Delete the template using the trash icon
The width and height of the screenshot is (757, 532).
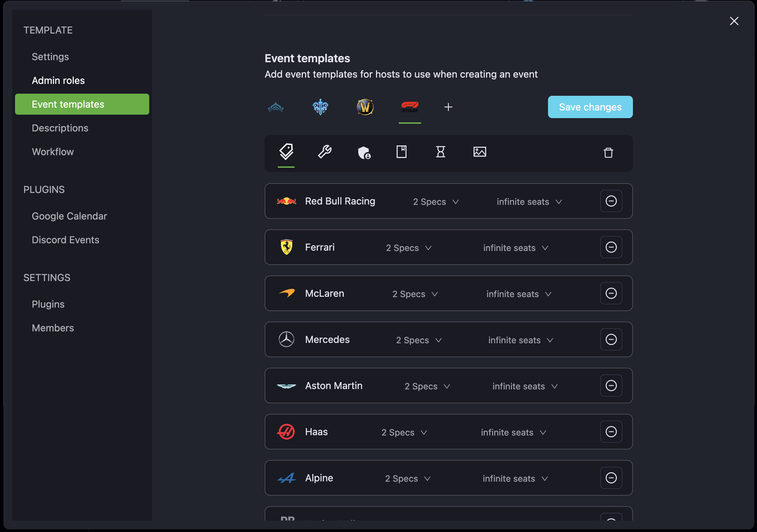pyautogui.click(x=608, y=153)
